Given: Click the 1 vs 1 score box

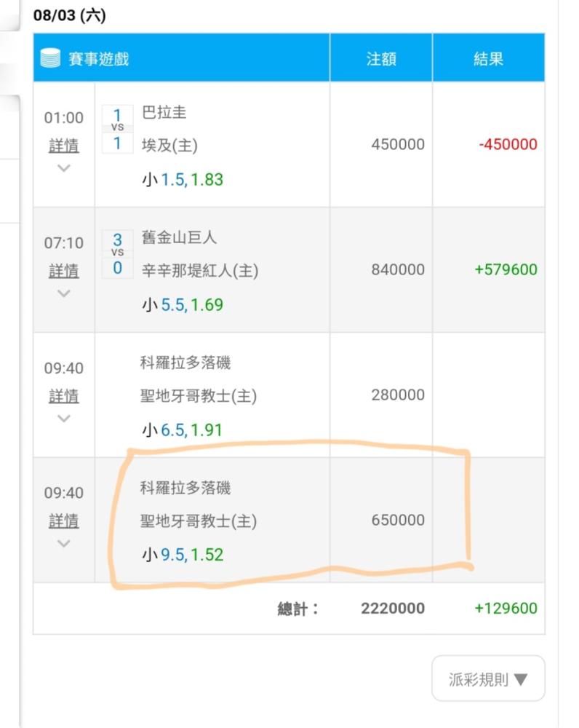Looking at the screenshot, I should coord(118,129).
